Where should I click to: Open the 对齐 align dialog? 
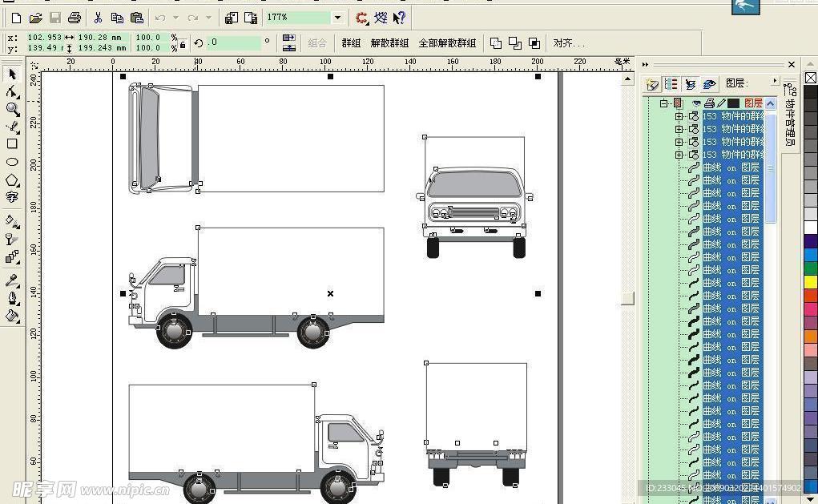point(569,43)
